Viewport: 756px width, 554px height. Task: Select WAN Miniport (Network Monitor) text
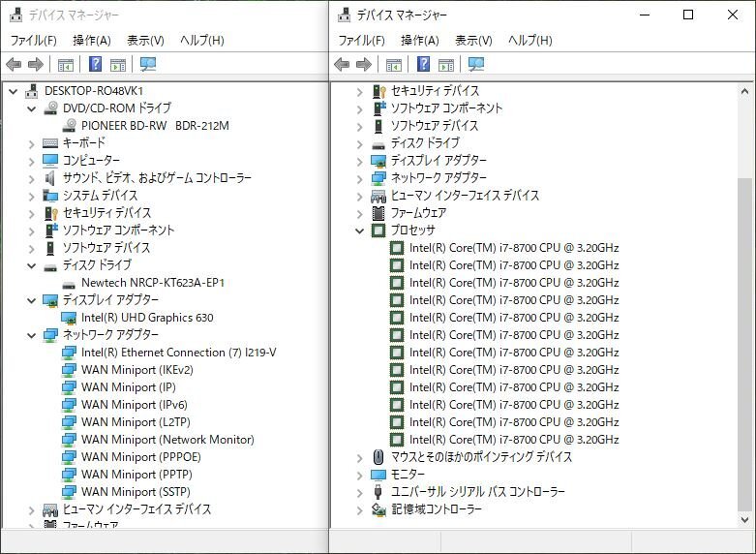(167, 440)
